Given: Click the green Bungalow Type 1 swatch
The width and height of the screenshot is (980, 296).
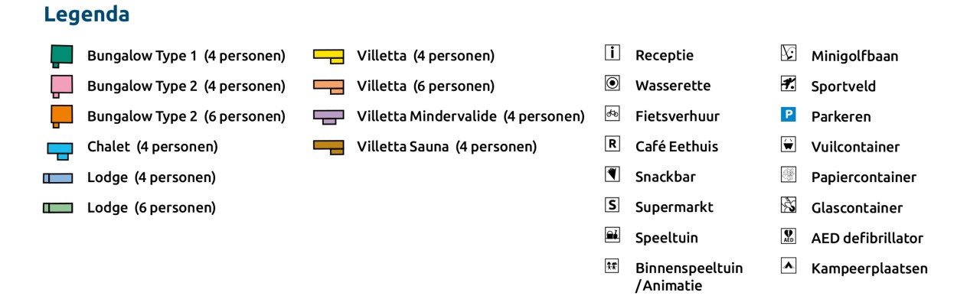Looking at the screenshot, I should (61, 56).
